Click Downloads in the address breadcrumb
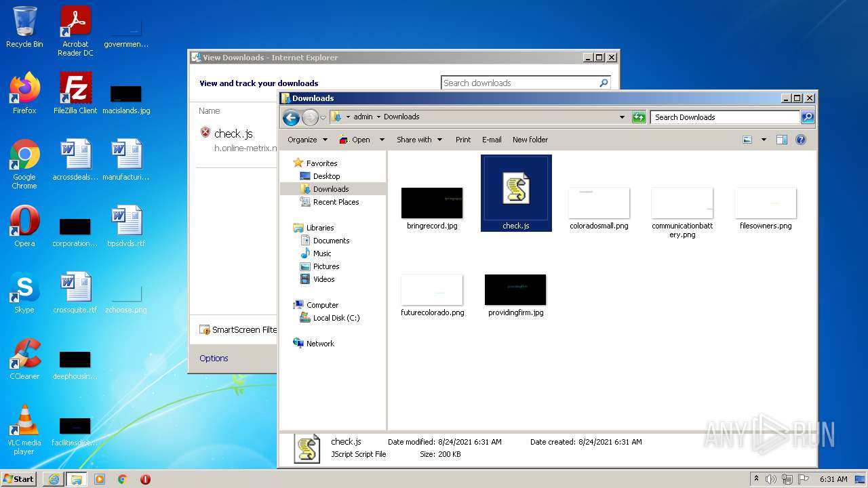Viewport: 868px width, 488px height. click(401, 117)
